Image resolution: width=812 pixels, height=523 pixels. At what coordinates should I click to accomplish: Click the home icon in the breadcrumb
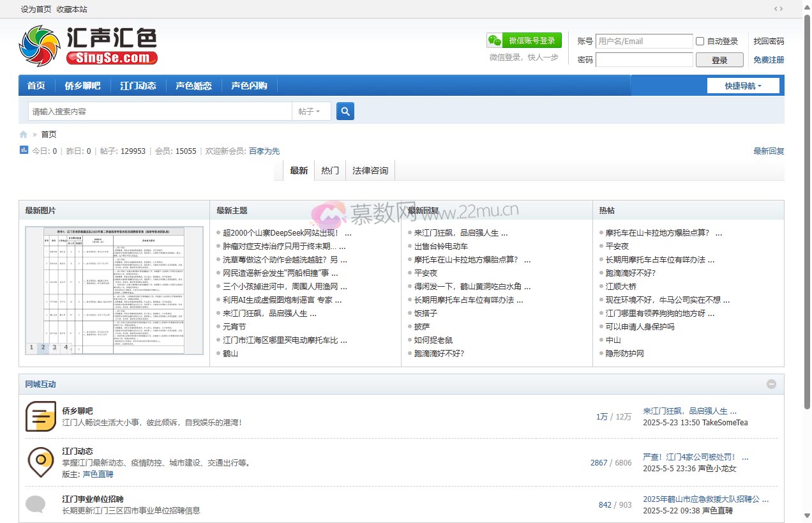point(24,134)
